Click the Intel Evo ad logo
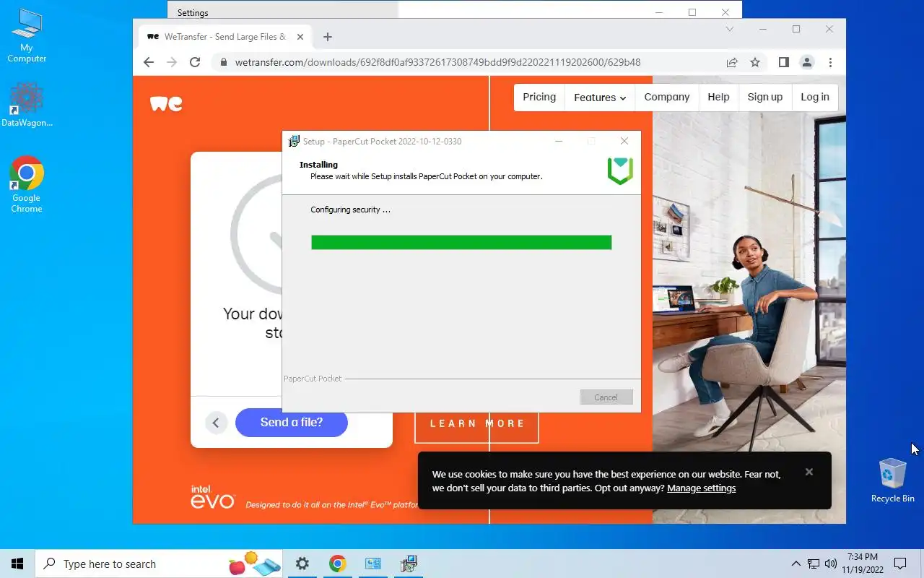The height and width of the screenshot is (578, 924). click(212, 496)
